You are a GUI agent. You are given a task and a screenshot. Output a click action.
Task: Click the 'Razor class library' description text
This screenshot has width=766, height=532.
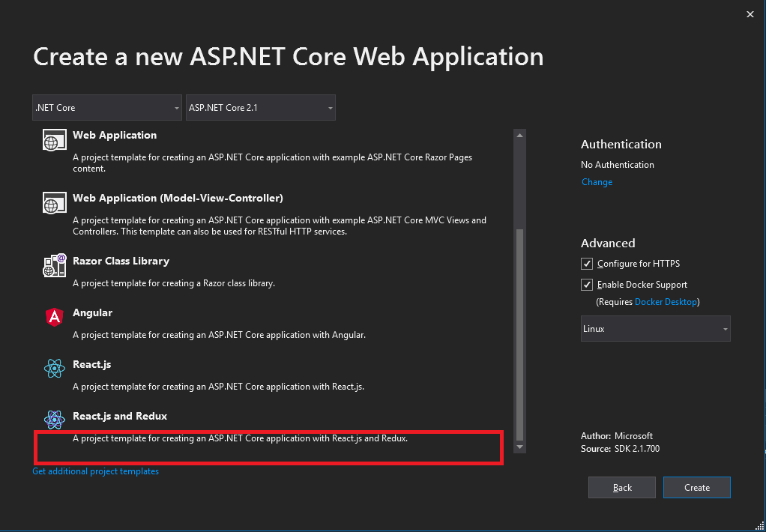(174, 282)
